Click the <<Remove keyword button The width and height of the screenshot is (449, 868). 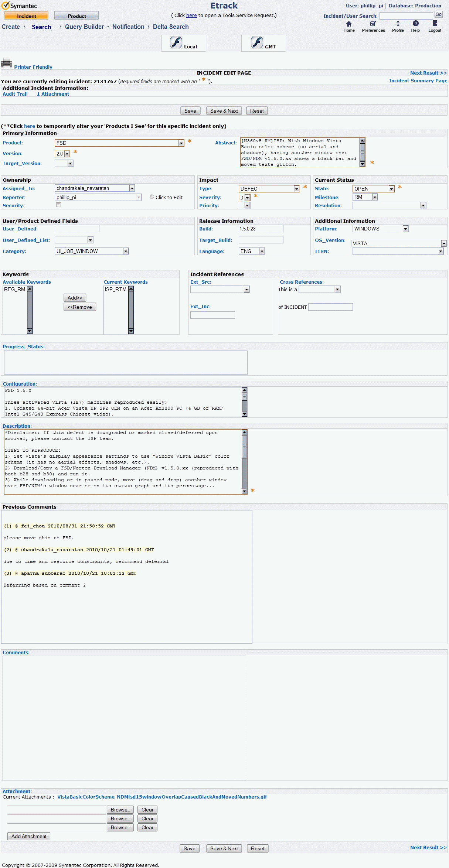(x=80, y=307)
